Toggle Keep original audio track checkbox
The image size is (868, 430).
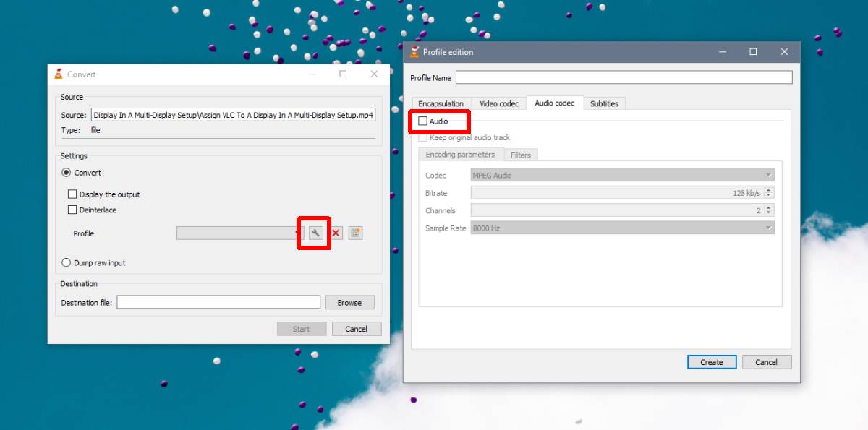click(422, 137)
